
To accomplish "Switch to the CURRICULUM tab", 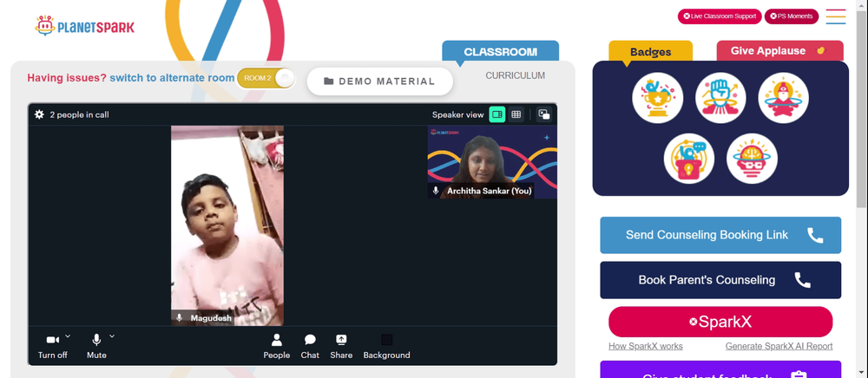I will pyautogui.click(x=516, y=75).
